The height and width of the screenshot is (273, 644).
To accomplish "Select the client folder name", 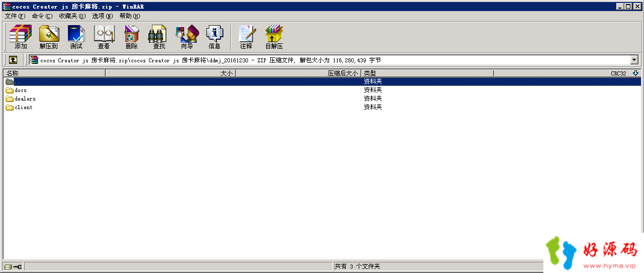I will tap(24, 107).
